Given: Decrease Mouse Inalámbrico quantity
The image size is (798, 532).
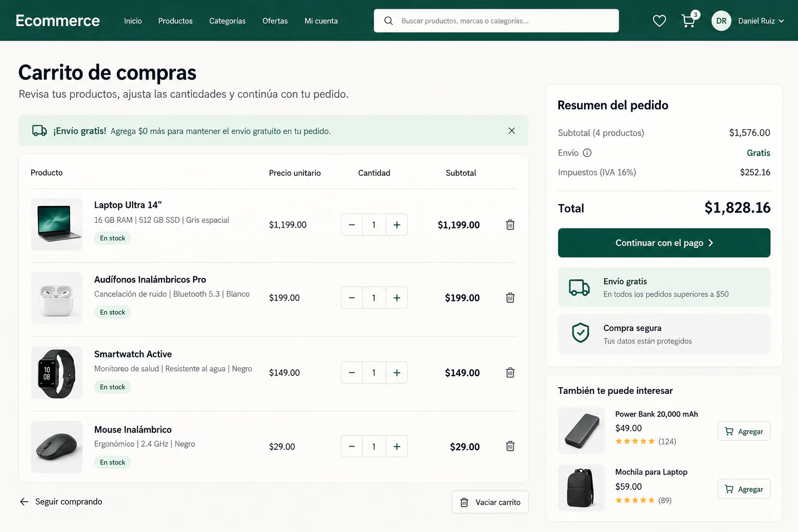Looking at the screenshot, I should point(352,446).
